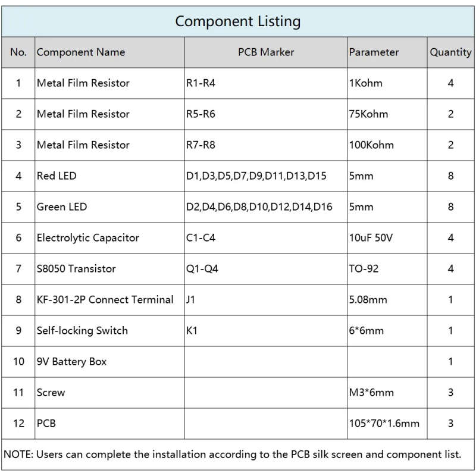
Task: Click the S8050 Transistor cell
Action: [x=109, y=269]
